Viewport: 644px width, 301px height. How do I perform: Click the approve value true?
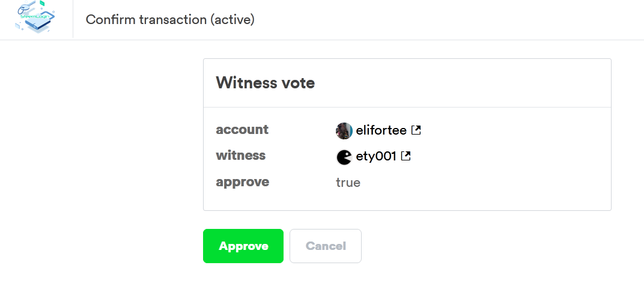[x=348, y=183]
